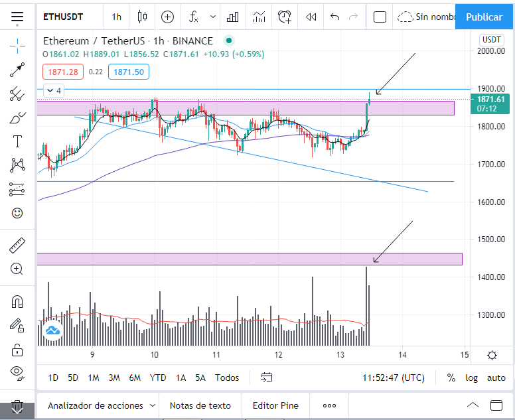Create an alert with the alarm clock icon
The width and height of the screenshot is (515, 420).
285,17
